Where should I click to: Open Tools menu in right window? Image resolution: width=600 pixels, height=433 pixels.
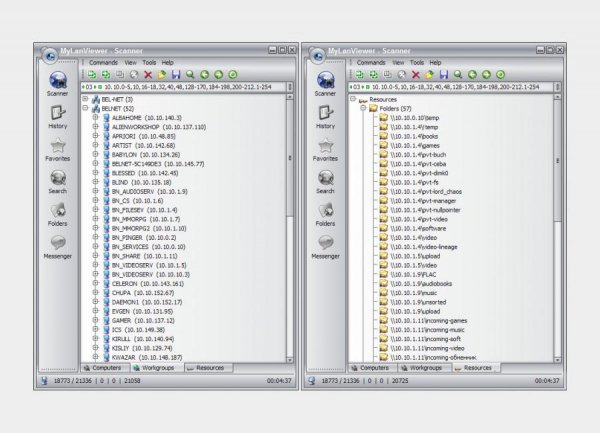[417, 62]
